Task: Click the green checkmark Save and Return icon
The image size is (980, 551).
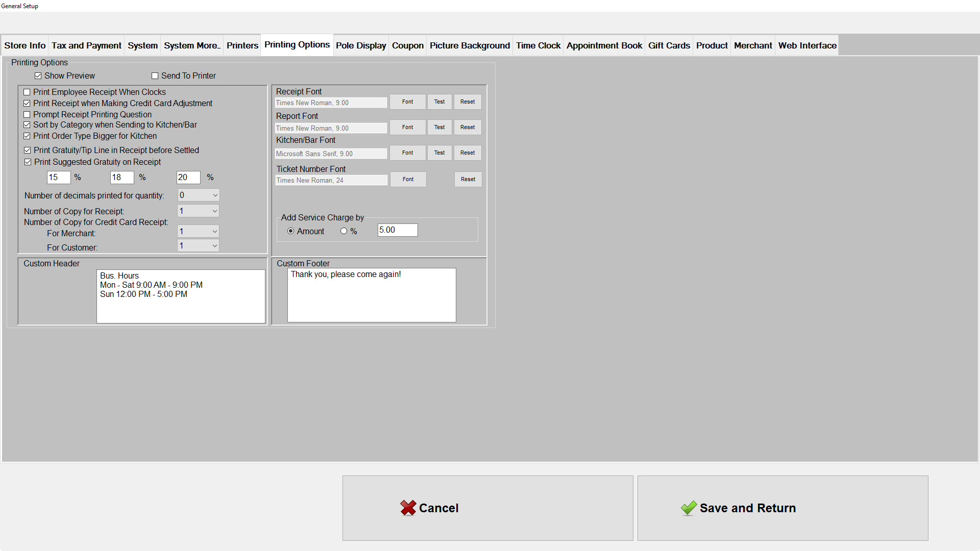Action: (x=689, y=508)
